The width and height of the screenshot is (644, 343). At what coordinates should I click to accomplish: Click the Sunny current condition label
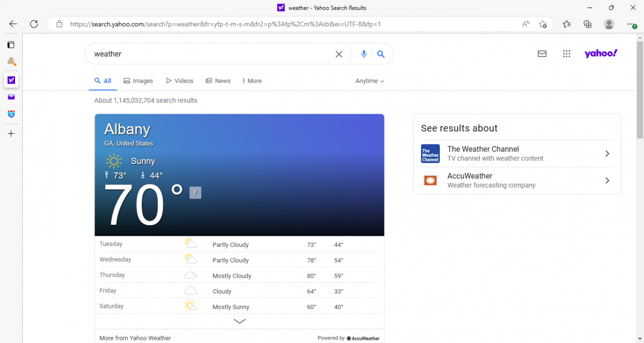click(143, 161)
